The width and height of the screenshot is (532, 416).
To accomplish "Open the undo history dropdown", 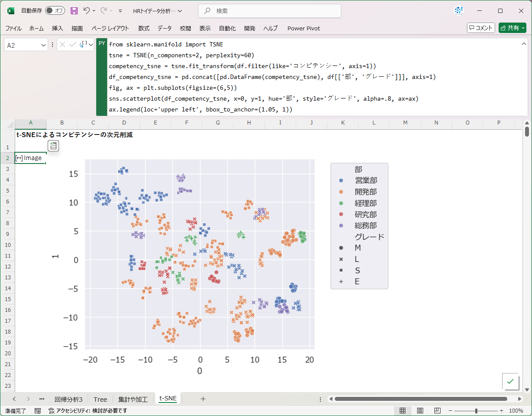I will pos(94,11).
